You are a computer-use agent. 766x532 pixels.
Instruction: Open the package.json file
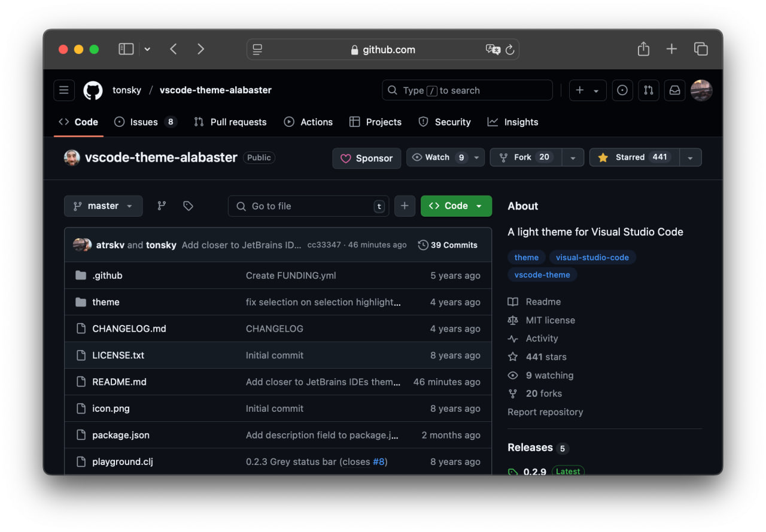pyautogui.click(x=121, y=435)
